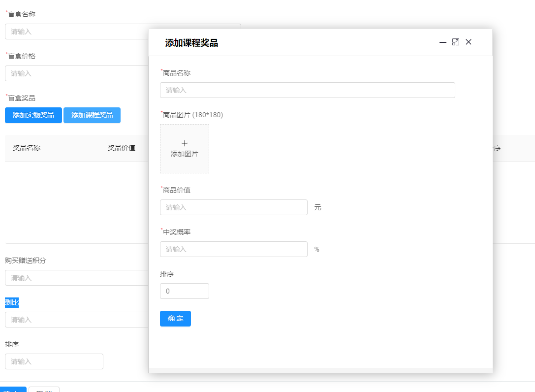Click the 中奖概率 label
Viewport: 535px width, 392px height.
177,232
